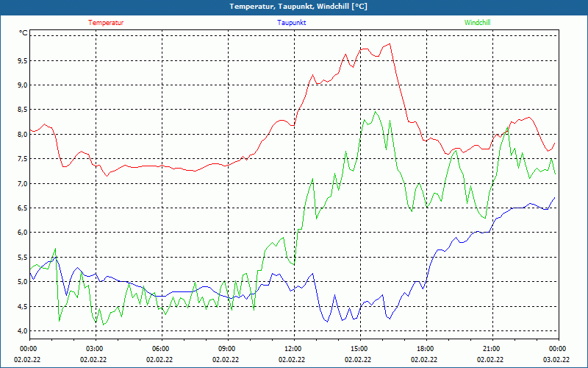Click the 8,5 y-axis value label
This screenshot has width=588, height=368.
(x=22, y=110)
